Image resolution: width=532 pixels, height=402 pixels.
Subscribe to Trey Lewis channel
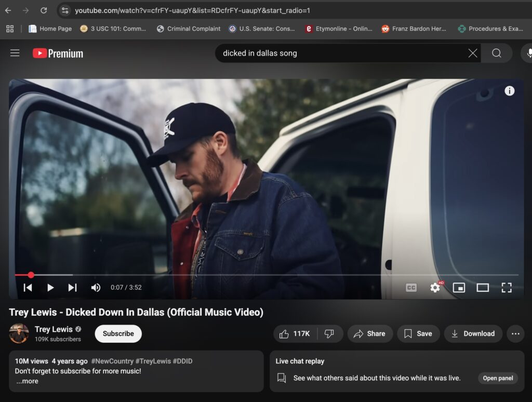[118, 333]
